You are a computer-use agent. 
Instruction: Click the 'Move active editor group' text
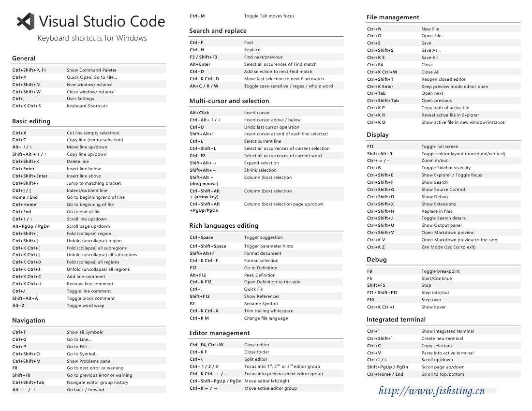click(x=271, y=388)
